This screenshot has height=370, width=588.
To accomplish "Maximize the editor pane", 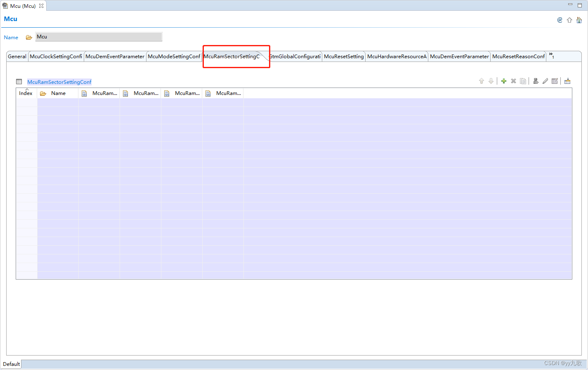I will [x=580, y=5].
